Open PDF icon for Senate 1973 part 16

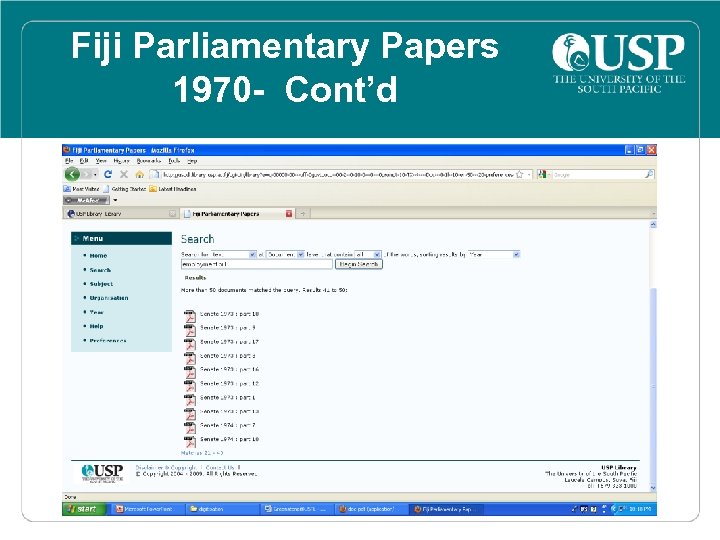(x=190, y=372)
